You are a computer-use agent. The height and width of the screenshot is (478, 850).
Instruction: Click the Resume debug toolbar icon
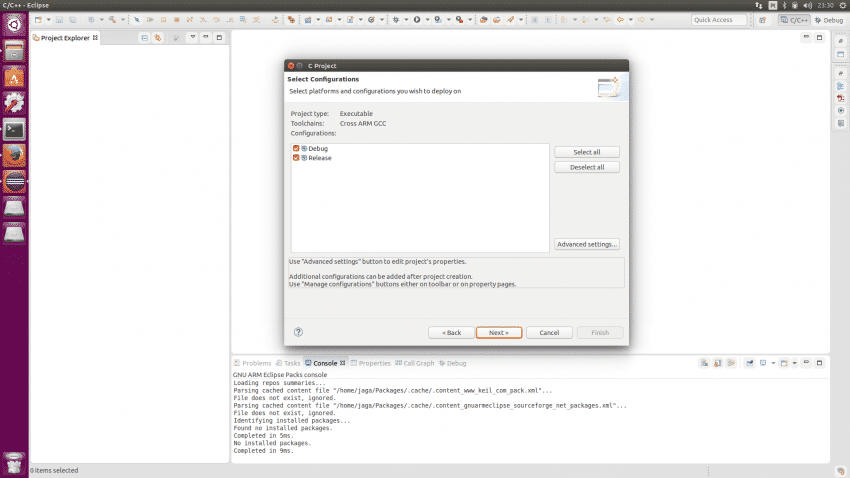point(150,20)
